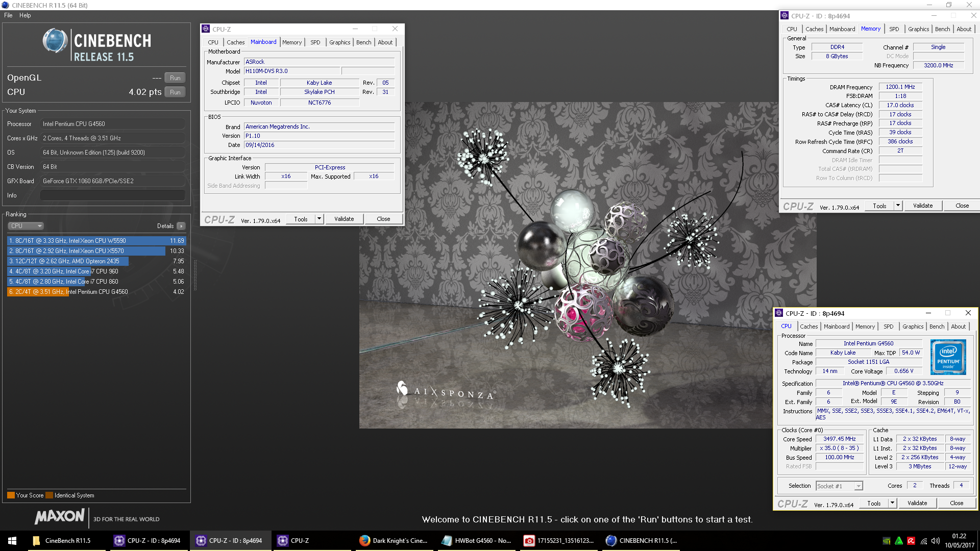Open the Selection Socket #1 dropdown
Image resolution: width=980 pixels, height=551 pixels.
(839, 486)
